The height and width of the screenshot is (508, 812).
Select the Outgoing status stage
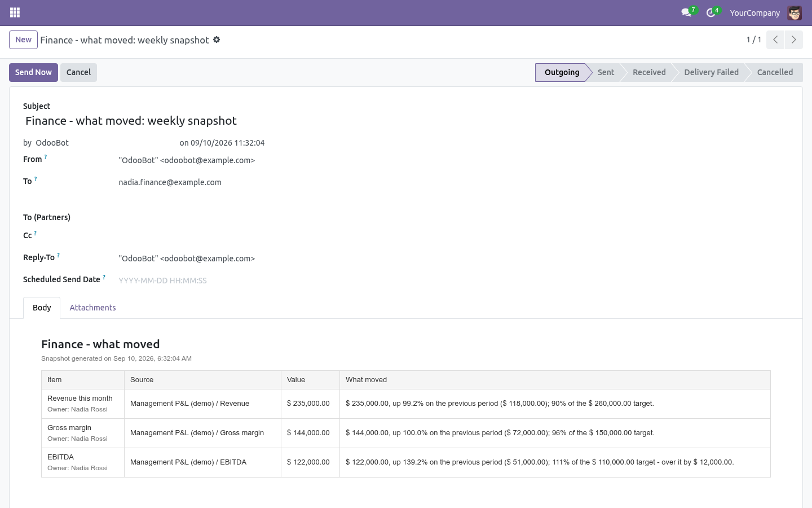(x=562, y=72)
